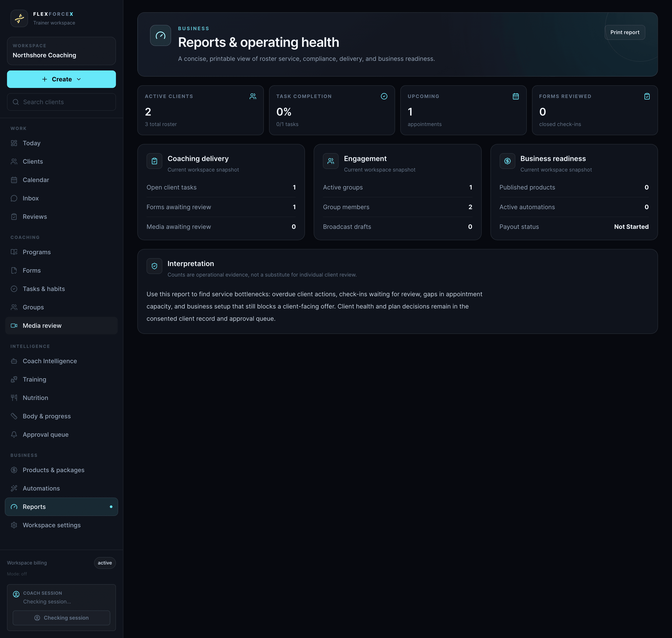Click the Workspace settings gear icon
Screen dimensions: 672x638
(14, 525)
